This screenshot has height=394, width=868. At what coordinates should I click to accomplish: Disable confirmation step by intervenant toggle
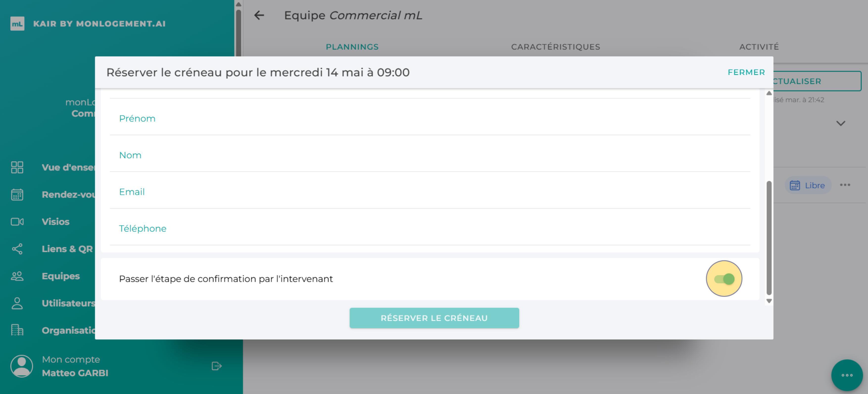724,279
